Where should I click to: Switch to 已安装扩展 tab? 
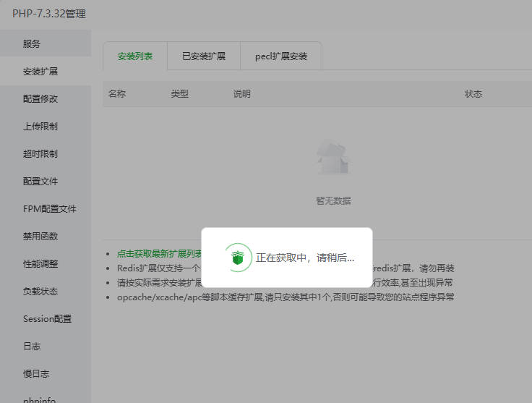pos(204,56)
